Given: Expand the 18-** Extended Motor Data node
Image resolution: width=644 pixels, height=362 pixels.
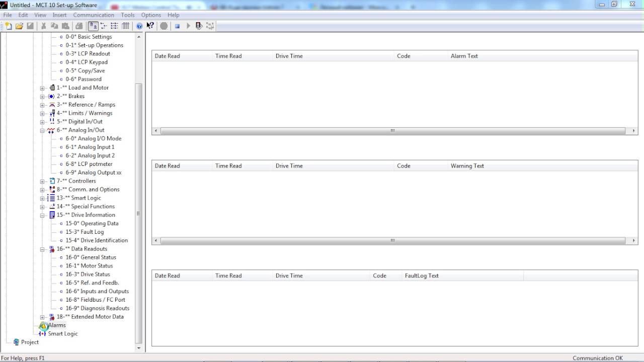Looking at the screenshot, I should click(43, 317).
